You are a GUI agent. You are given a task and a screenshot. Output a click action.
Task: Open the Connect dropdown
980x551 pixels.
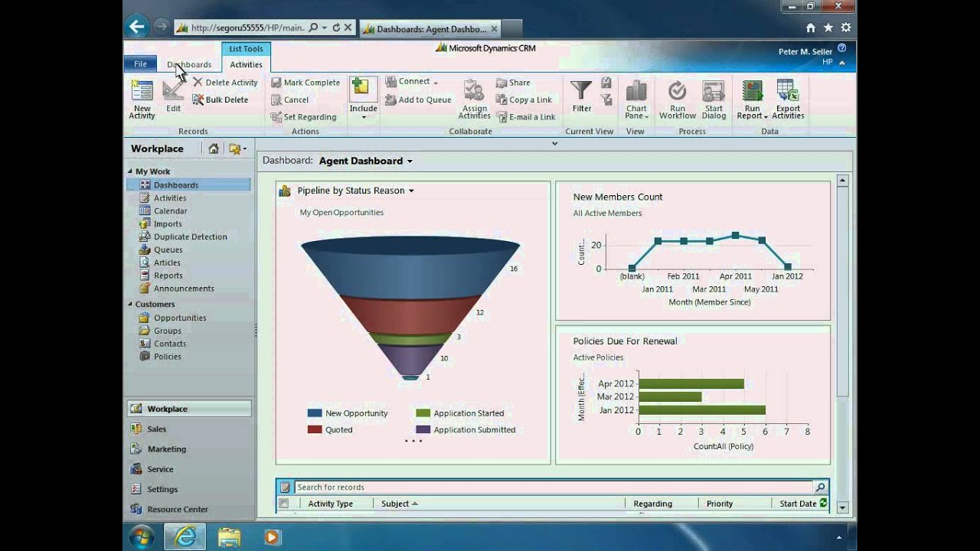click(x=411, y=82)
